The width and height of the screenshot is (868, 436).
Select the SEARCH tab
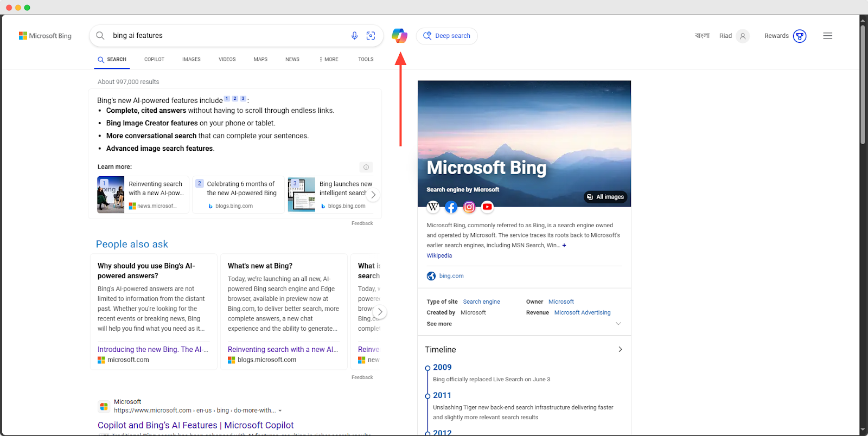[x=112, y=59]
